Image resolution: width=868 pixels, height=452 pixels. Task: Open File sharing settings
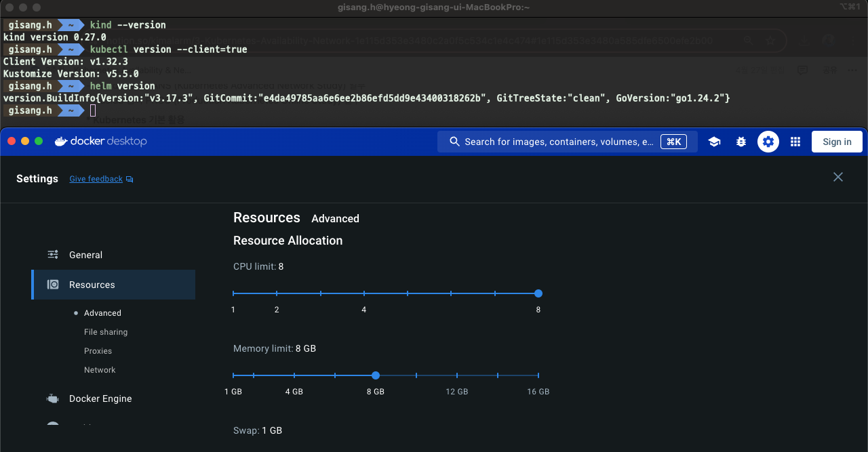point(106,332)
